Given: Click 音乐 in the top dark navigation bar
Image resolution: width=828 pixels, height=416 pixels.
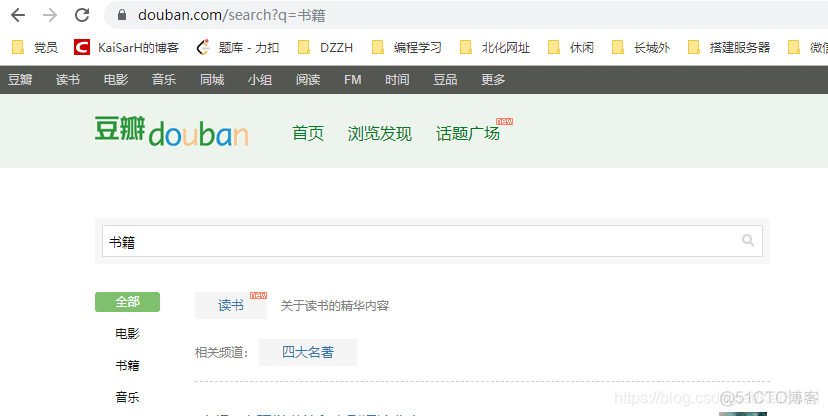Looking at the screenshot, I should [x=164, y=80].
